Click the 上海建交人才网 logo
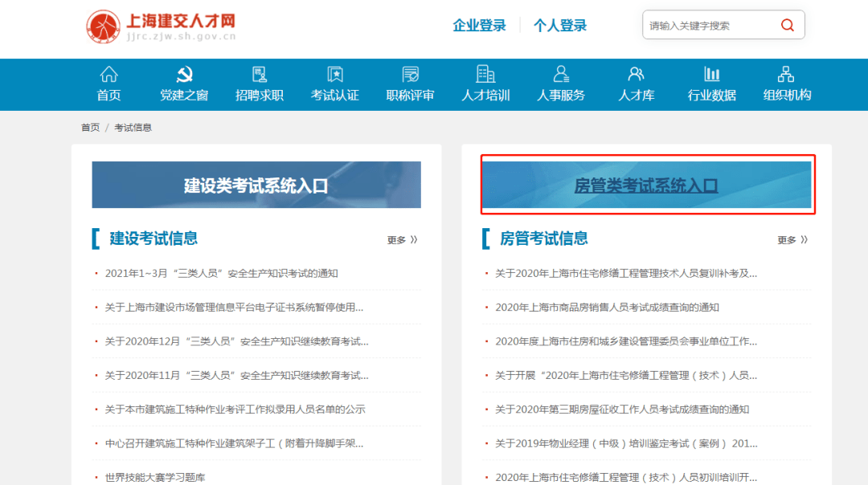 point(161,26)
